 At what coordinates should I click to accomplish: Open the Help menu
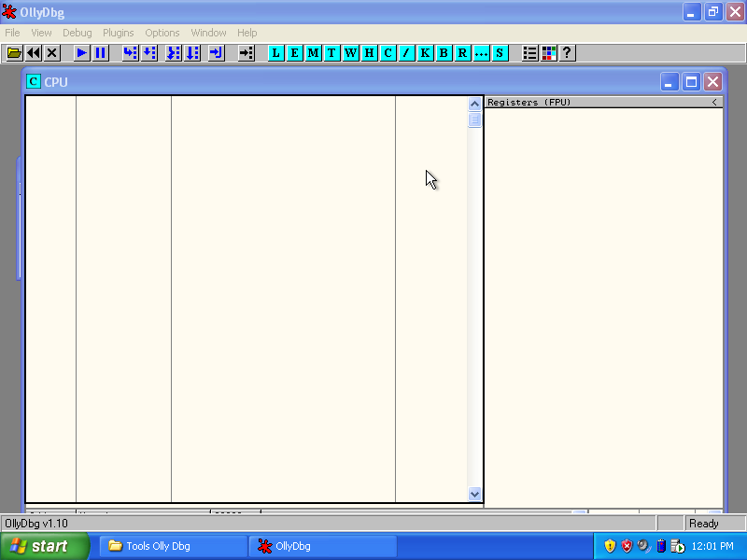[247, 33]
